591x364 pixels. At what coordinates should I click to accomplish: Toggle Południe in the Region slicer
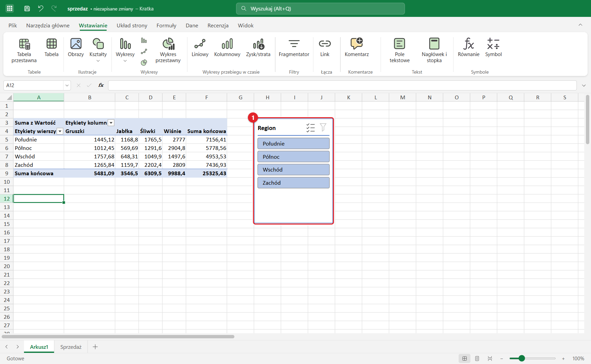point(293,144)
